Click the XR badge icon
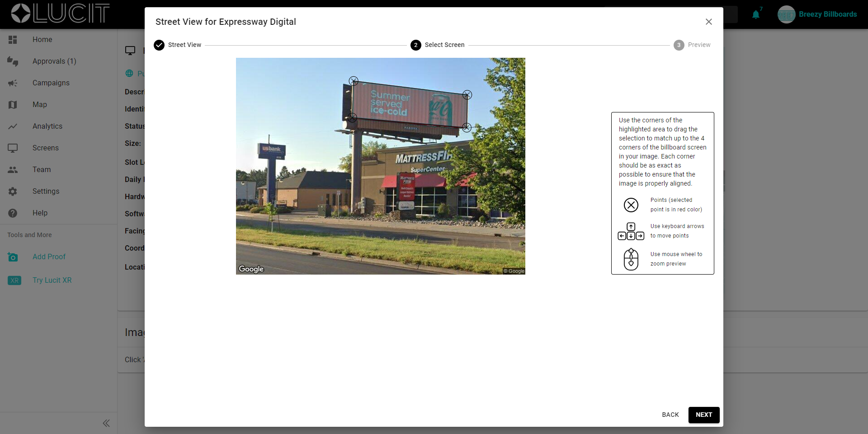Viewport: 868px width, 434px height. click(x=14, y=280)
